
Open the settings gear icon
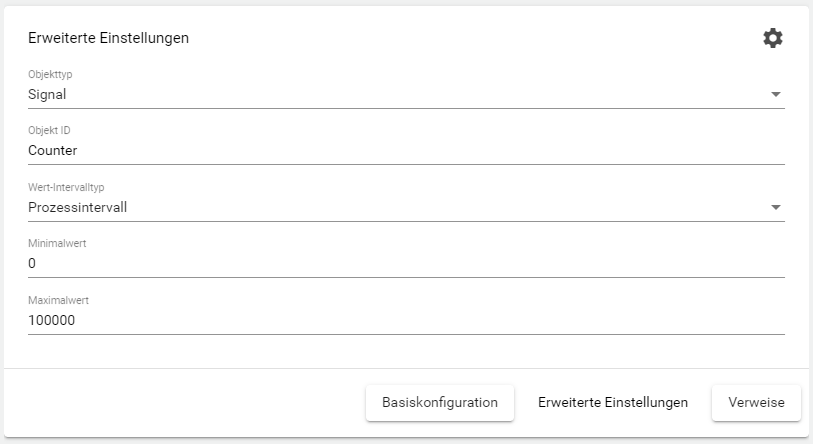pyautogui.click(x=773, y=38)
